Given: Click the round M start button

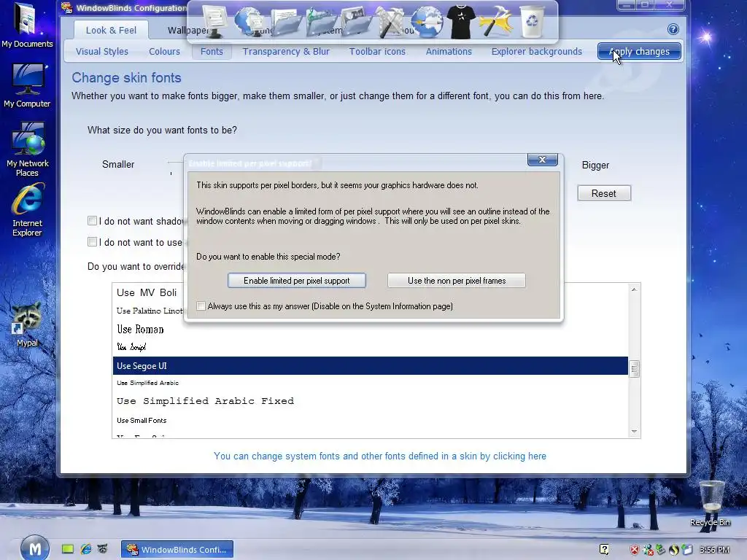Looking at the screenshot, I should 35,548.
